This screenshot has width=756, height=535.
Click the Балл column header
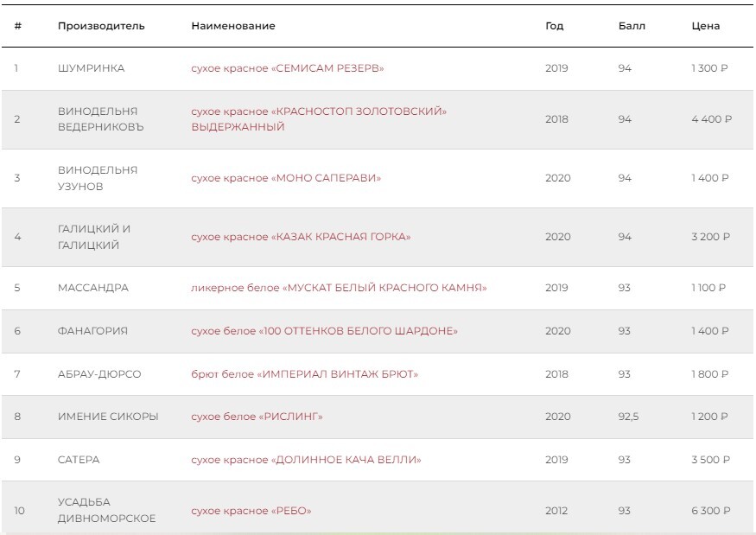pyautogui.click(x=632, y=26)
